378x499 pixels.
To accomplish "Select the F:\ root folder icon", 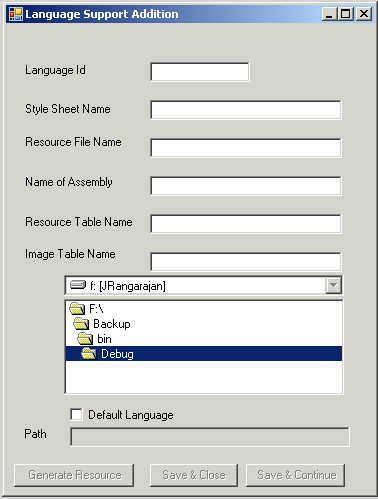I will 77,309.
